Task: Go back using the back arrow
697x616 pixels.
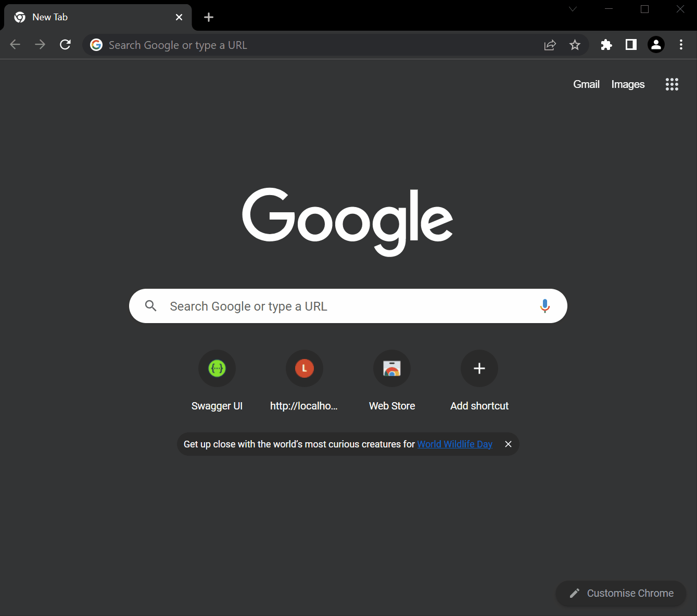Action: tap(15, 45)
